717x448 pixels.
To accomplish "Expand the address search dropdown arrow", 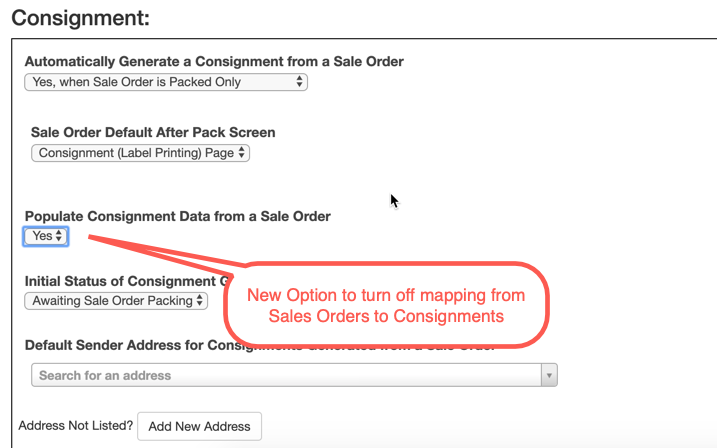I will coord(548,375).
